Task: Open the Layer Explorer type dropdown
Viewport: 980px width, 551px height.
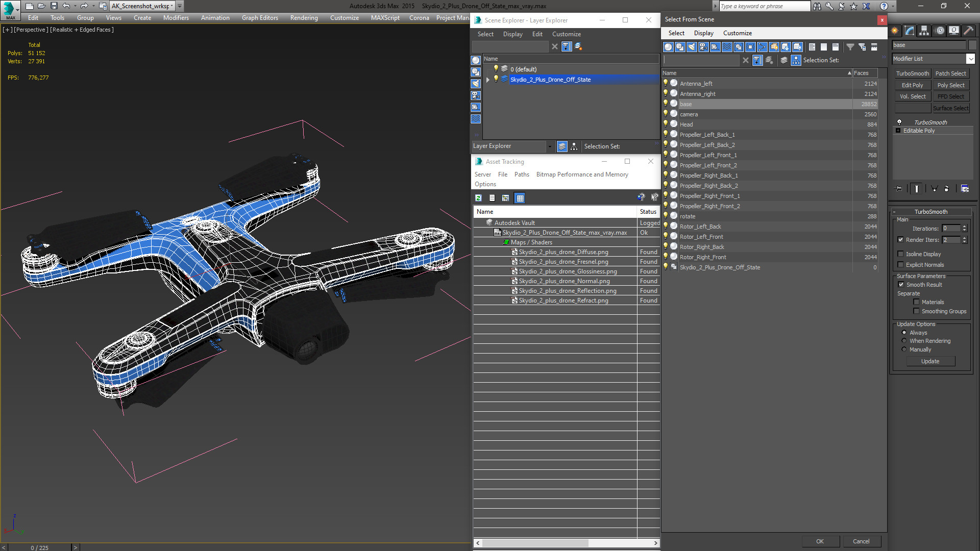Action: [x=550, y=146]
